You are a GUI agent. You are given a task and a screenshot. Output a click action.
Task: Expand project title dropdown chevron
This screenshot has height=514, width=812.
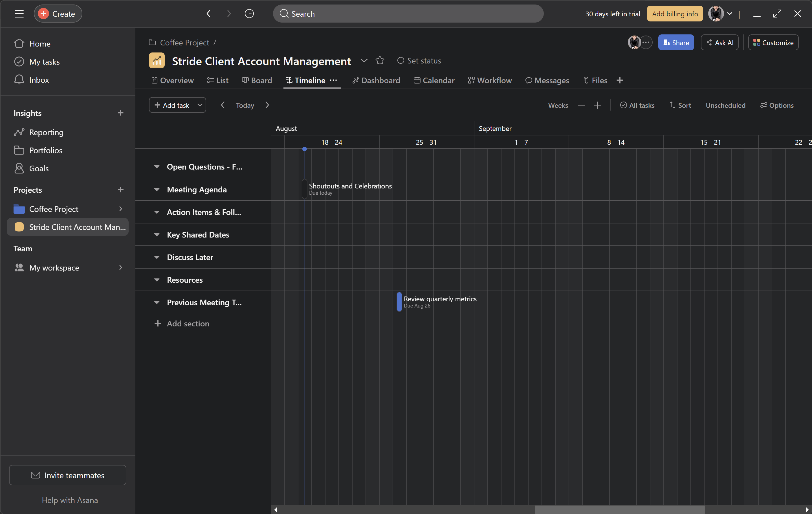[x=364, y=61]
